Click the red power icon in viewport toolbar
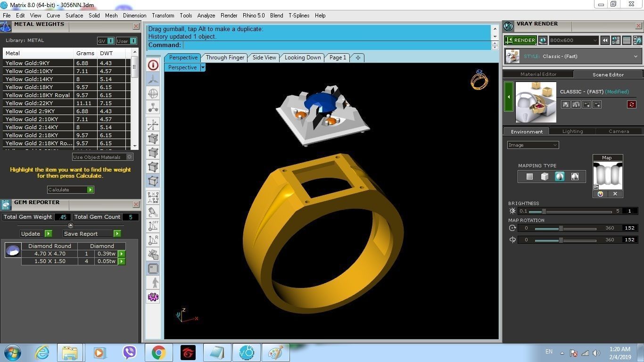The width and height of the screenshot is (644, 362). point(153,65)
